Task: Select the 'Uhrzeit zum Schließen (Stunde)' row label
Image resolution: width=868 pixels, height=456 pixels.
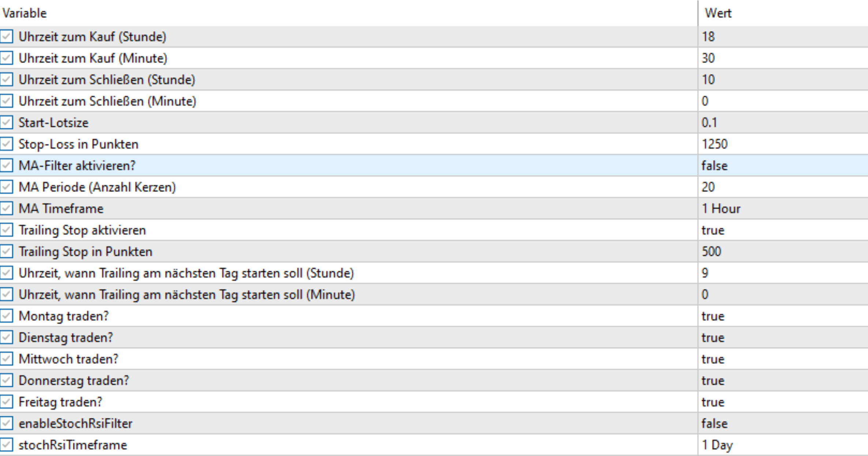Action: (x=107, y=80)
